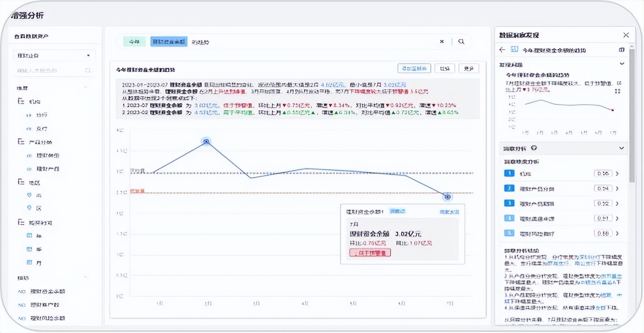The width and height of the screenshot is (644, 333).
Task: Click the back arrow in the 数据深度发现 panel
Action: (x=502, y=50)
